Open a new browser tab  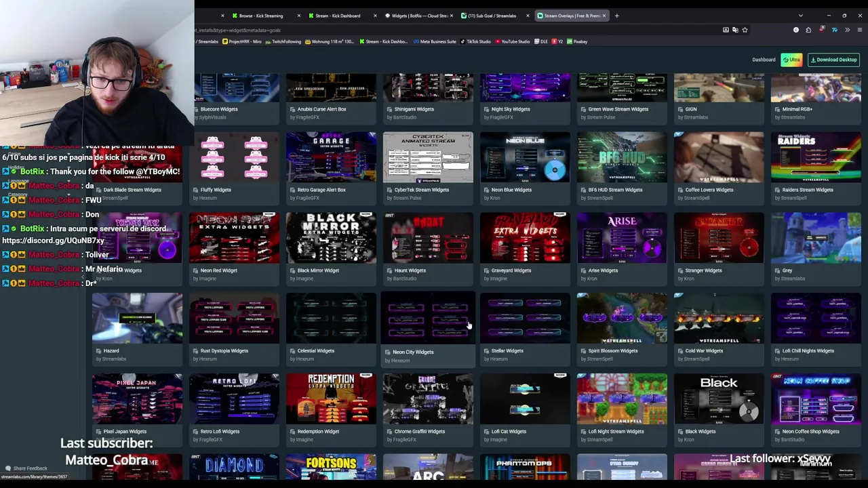[x=616, y=16]
